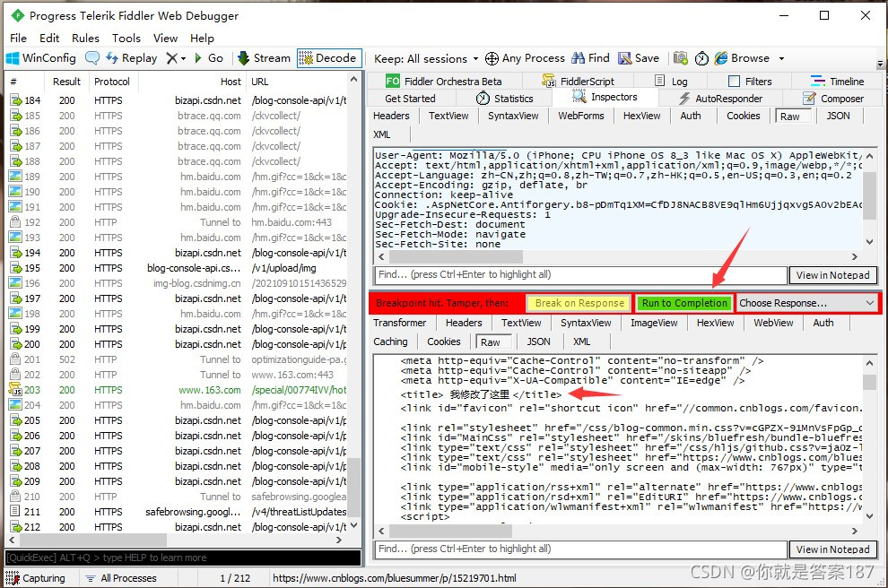This screenshot has height=588, width=888.
Task: Click the QuickExec command box
Action: [x=183, y=558]
